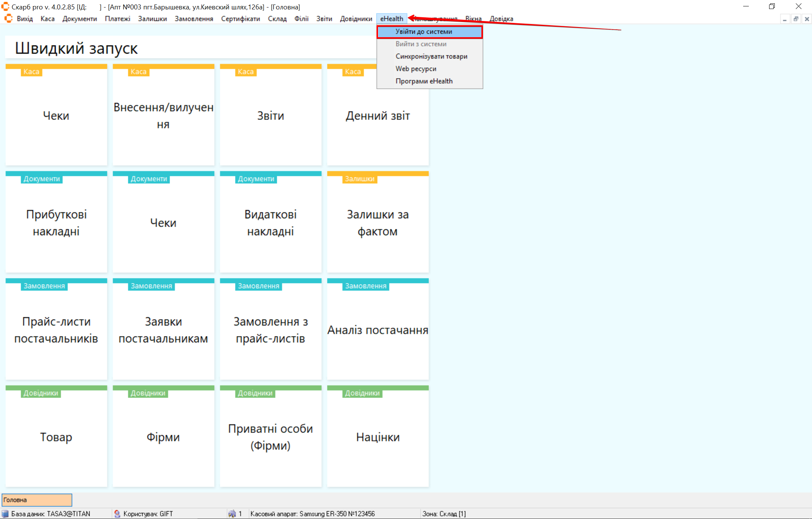The image size is (812, 519).
Task: Click the cash register icon in status bar
Action: coord(232,514)
